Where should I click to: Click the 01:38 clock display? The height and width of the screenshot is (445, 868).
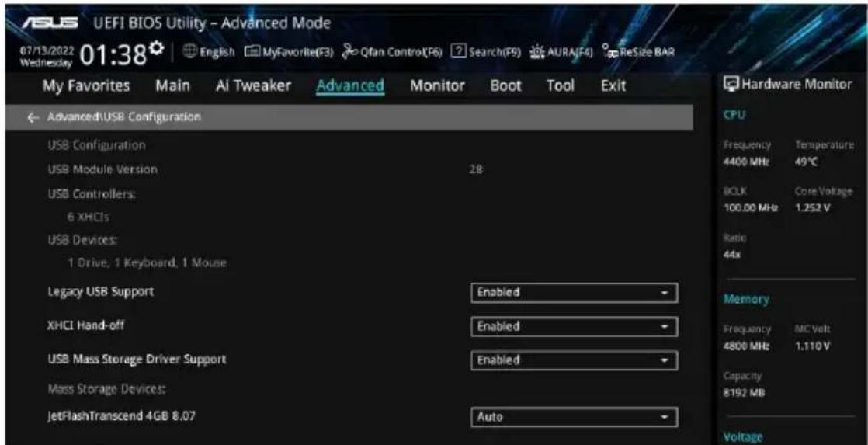[x=114, y=54]
